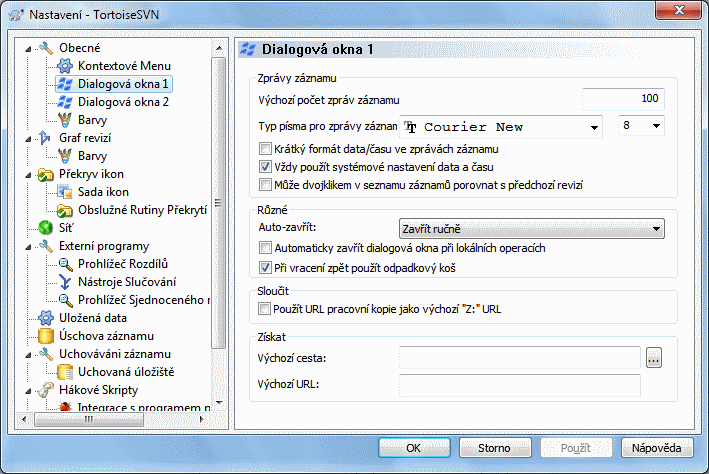This screenshot has height=474, width=709.
Task: Click the windows icon beside Dialogová okna 2
Action: tap(65, 102)
